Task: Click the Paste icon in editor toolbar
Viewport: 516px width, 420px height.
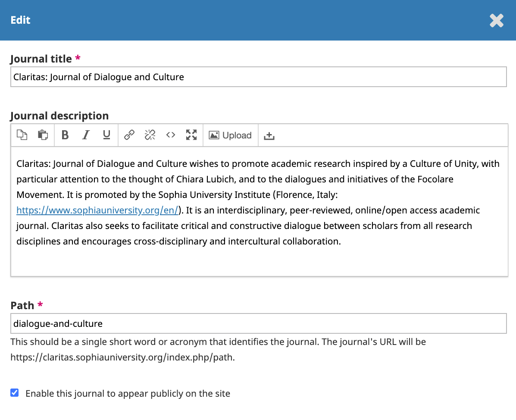Action: click(43, 135)
